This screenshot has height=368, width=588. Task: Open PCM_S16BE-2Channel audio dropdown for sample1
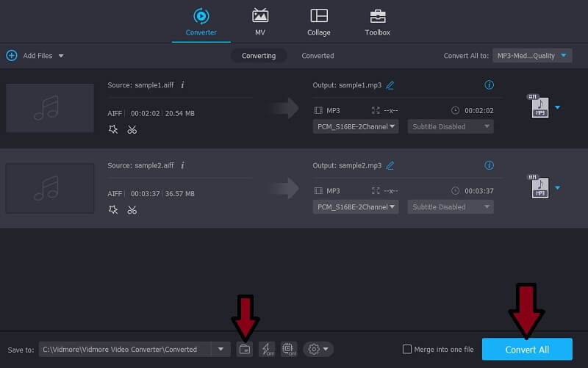click(356, 126)
